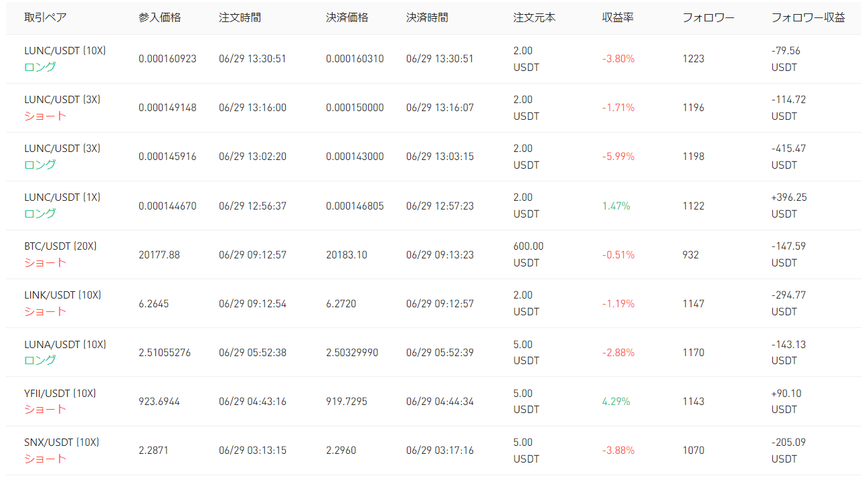Select the settlement price 919.7295
The width and height of the screenshot is (868, 480).
[x=347, y=402]
